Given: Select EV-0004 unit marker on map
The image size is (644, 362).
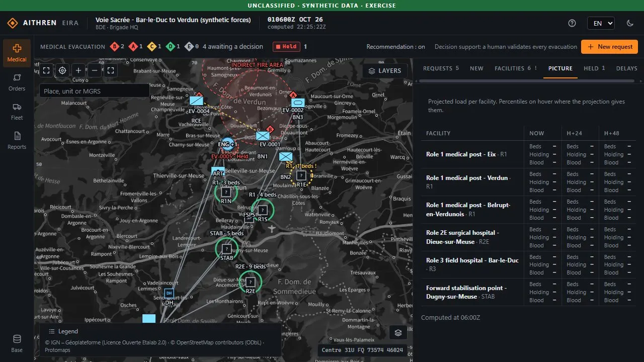Looking at the screenshot, I should (x=197, y=101).
